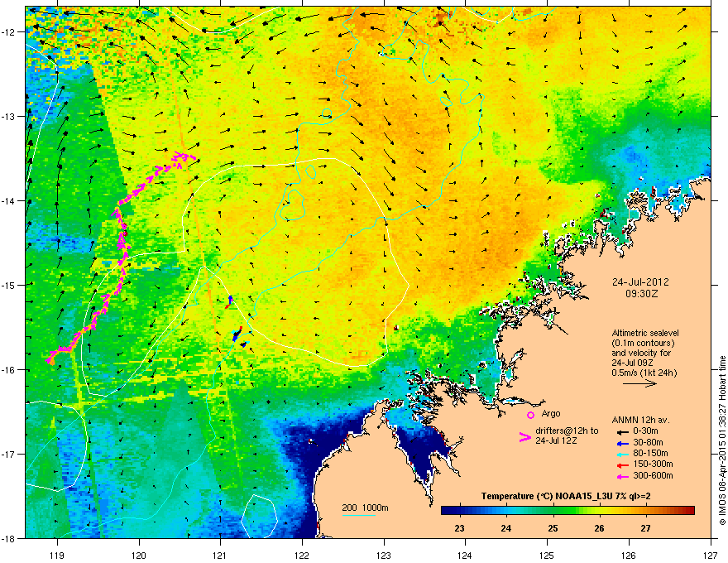Image resolution: width=728 pixels, height=563 pixels.
Task: Click the Altimetric sealevel text
Action: (645, 333)
